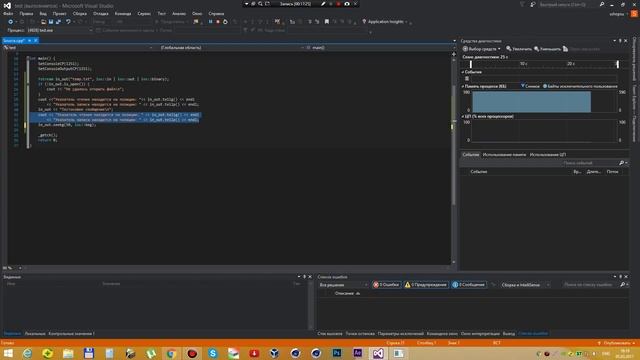This screenshot has height=360, width=640.
Task: Switch to the Использование ЦП tab
Action: coord(548,155)
